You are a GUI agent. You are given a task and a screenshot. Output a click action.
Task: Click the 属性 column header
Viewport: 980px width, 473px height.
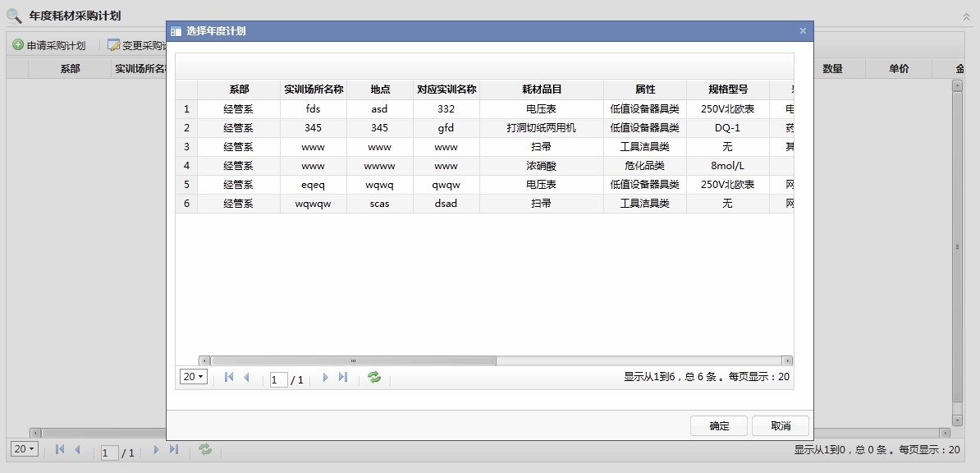point(645,90)
